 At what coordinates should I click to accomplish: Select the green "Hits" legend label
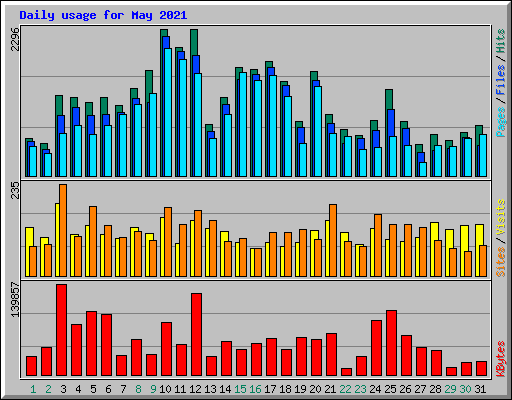click(501, 41)
